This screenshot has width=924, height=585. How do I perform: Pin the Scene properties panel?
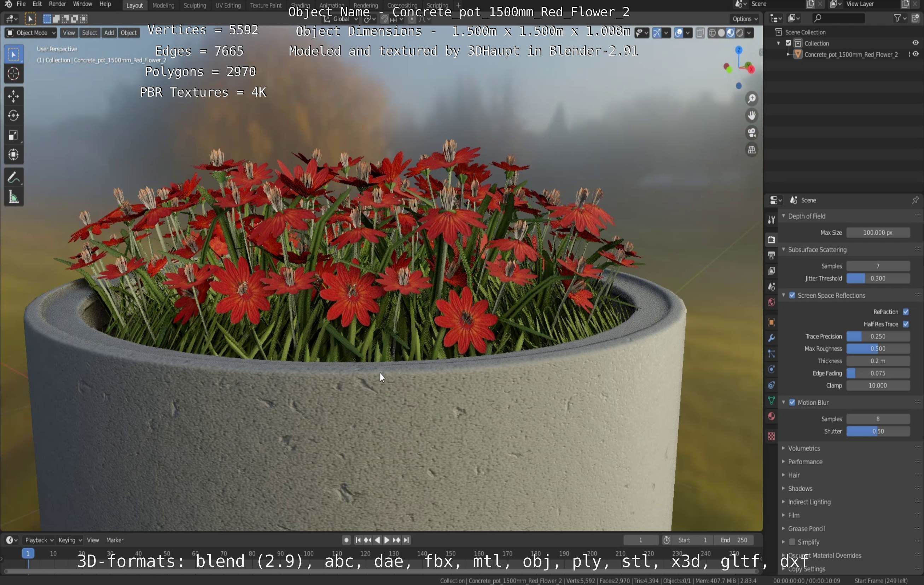pyautogui.click(x=915, y=200)
